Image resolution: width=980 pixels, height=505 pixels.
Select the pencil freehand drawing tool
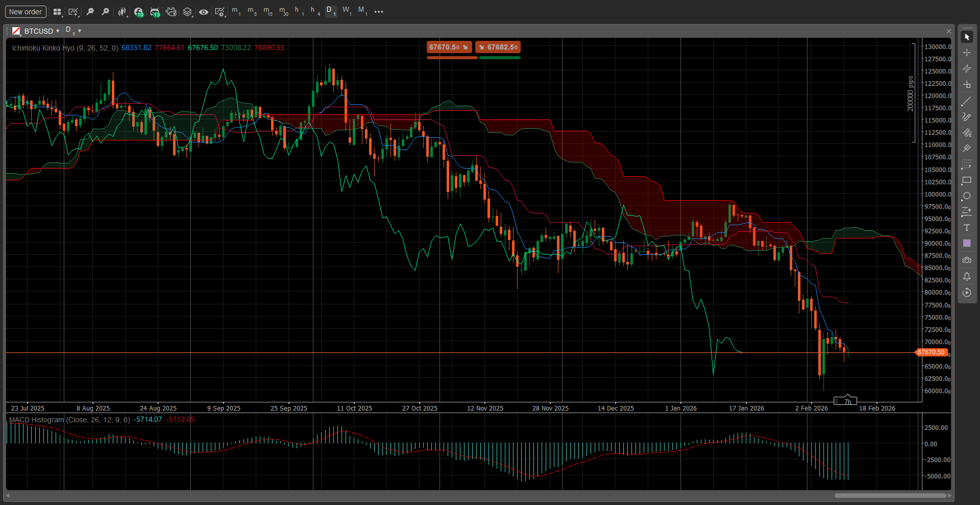coord(967,117)
